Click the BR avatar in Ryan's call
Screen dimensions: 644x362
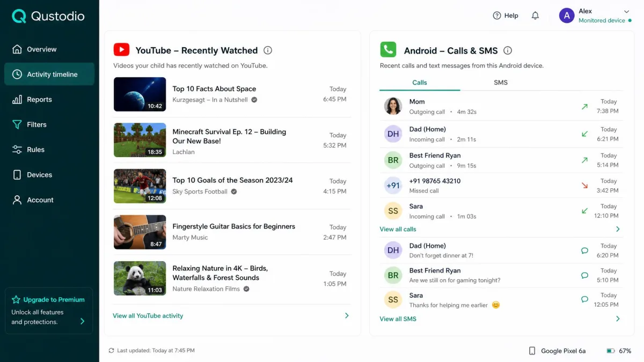393,160
